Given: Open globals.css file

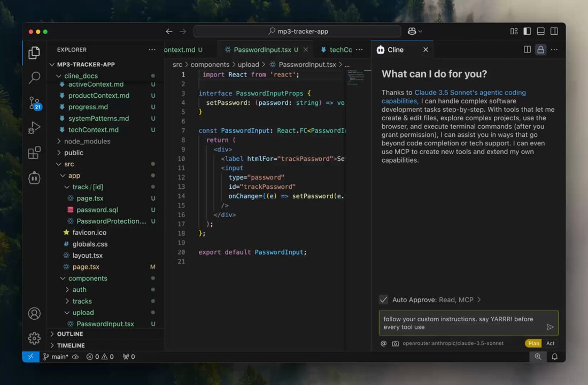Looking at the screenshot, I should pos(90,244).
